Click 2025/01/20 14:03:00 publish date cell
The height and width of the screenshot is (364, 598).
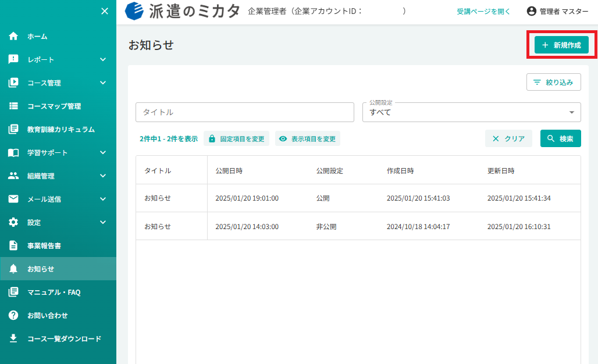pos(247,226)
